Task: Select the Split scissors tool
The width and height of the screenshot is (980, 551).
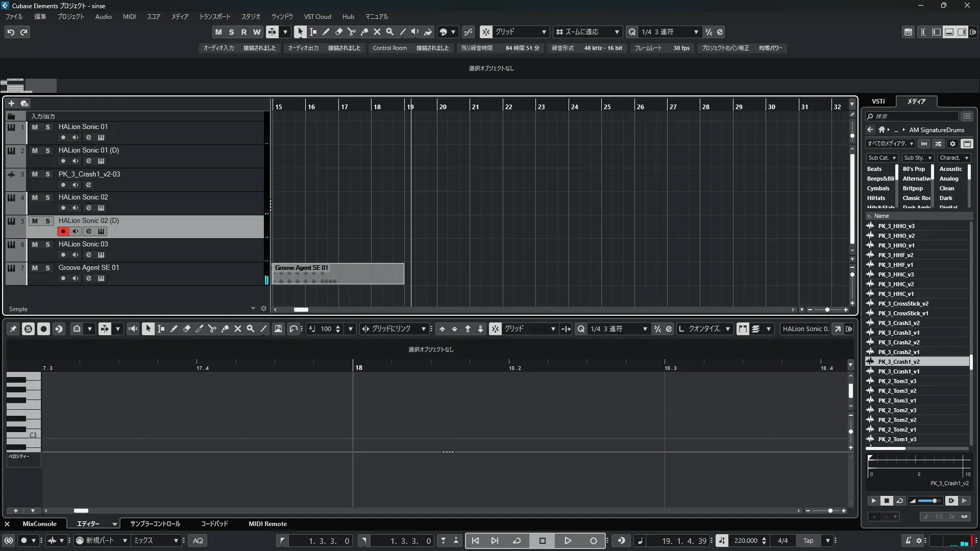Action: [x=351, y=32]
